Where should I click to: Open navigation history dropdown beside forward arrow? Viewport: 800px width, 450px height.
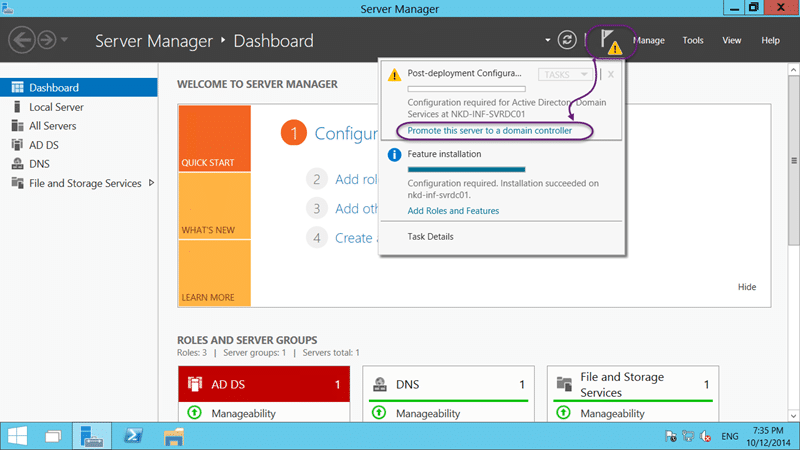[x=64, y=39]
